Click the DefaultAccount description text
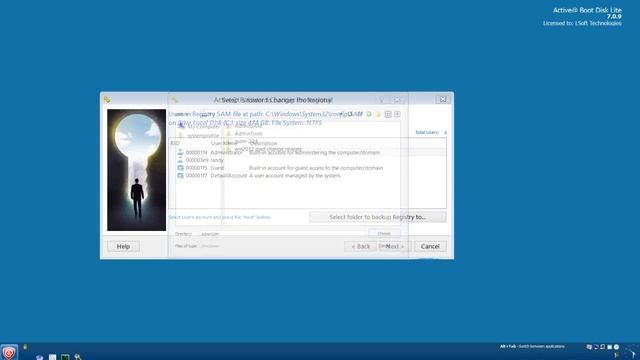This screenshot has height=360, width=640. (x=295, y=176)
